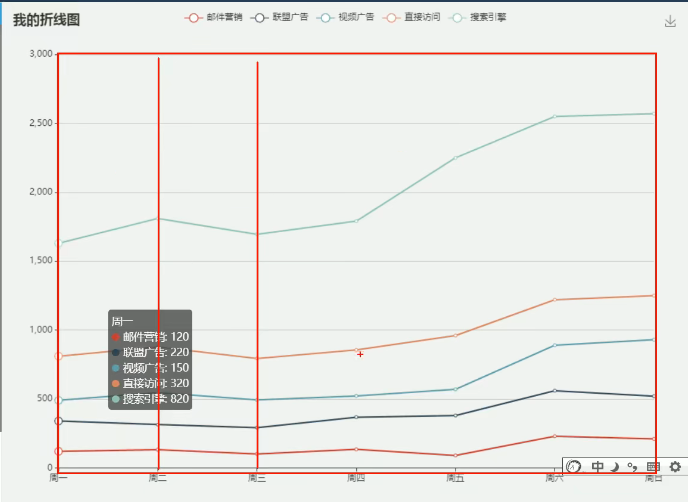Click 直接访问 data point on 周五
The width and height of the screenshot is (688, 502).
(x=455, y=335)
